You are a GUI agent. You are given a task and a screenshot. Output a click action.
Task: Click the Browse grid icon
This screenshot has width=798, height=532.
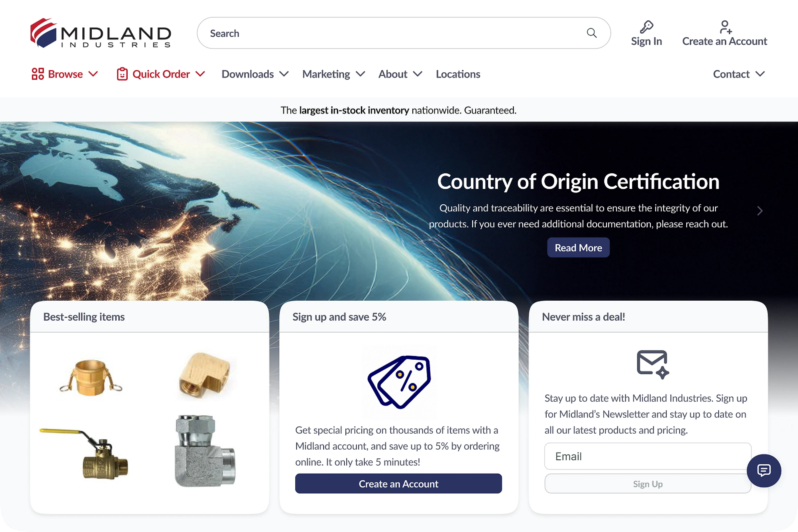tap(38, 74)
